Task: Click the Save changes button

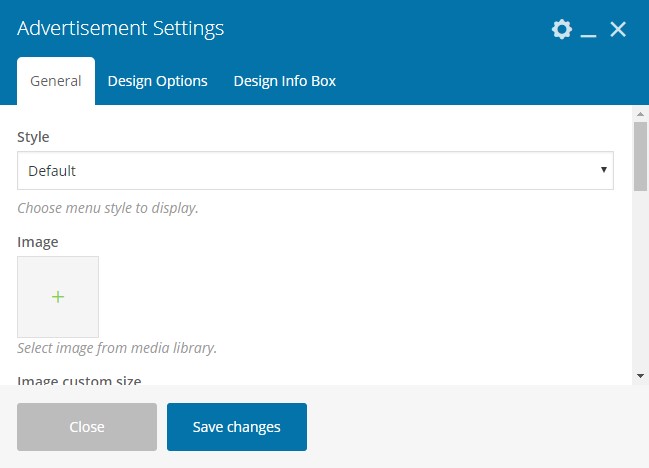Action: click(237, 427)
